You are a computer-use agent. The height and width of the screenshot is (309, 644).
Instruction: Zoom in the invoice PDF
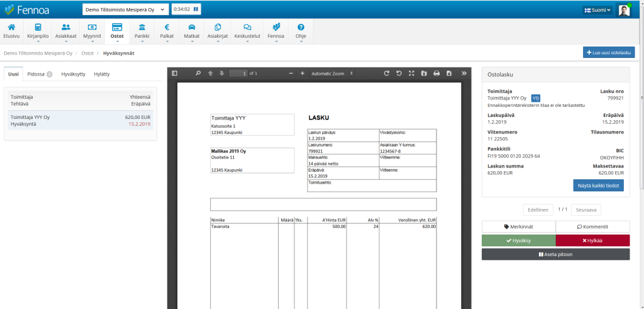coord(303,74)
